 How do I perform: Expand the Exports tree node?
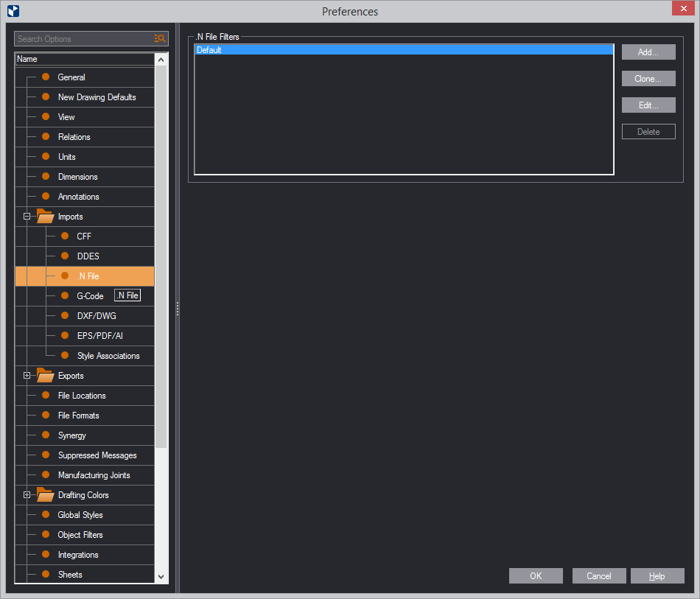coord(27,376)
